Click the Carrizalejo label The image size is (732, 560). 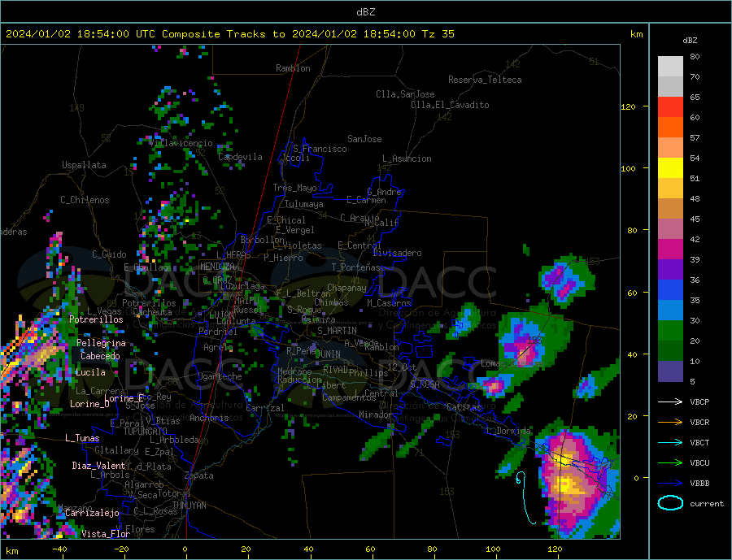point(92,513)
